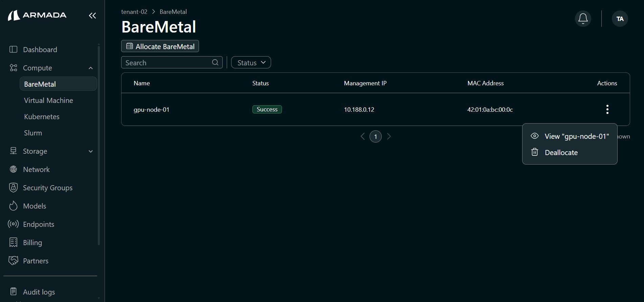644x302 pixels.
Task: Click the tenant-02 breadcrumb link
Action: (x=134, y=12)
